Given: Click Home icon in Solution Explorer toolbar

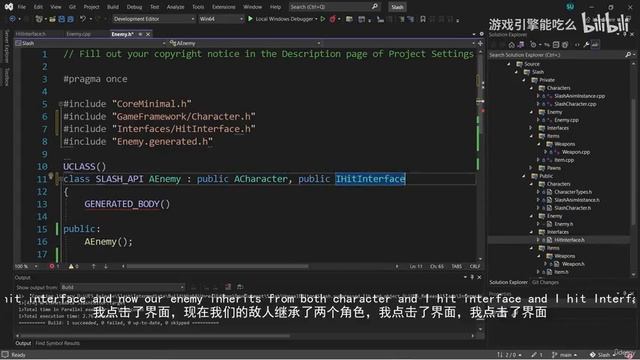Looking at the screenshot, I should (511, 45).
